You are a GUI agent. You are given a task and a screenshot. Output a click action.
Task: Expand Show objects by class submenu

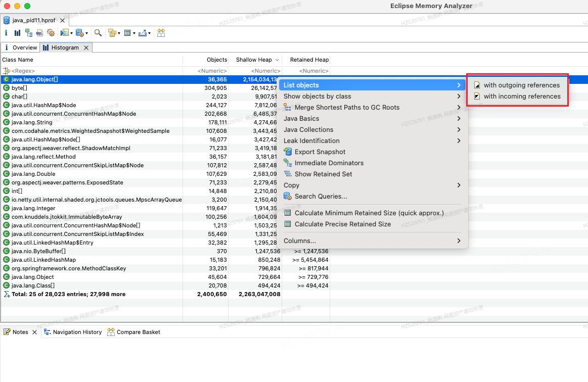(373, 97)
